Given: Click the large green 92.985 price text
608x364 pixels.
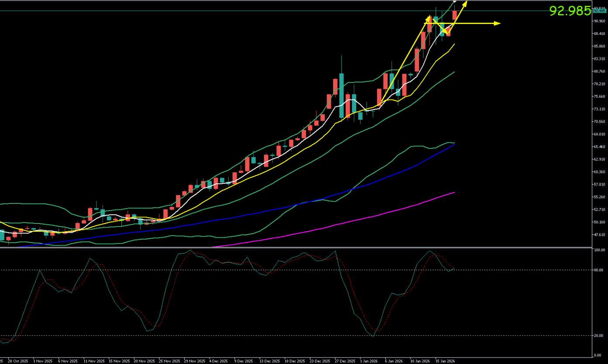Looking at the screenshot, I should (570, 11).
